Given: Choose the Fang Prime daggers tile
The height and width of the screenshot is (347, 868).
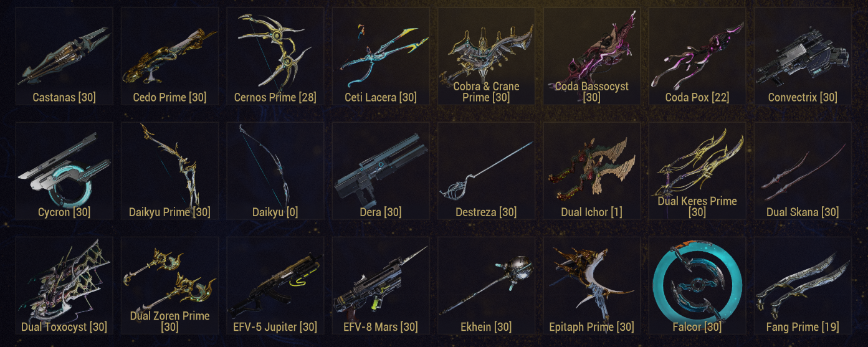Looking at the screenshot, I should coord(803,285).
